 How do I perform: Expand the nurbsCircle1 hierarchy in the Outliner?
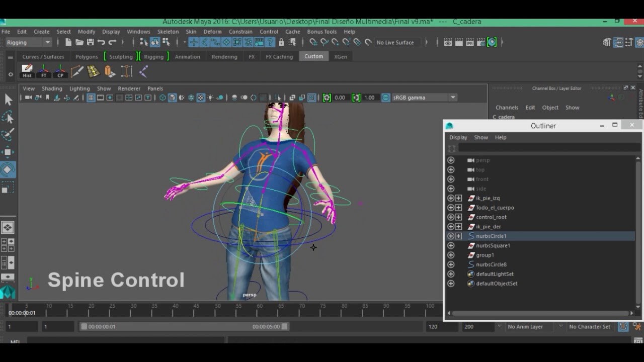point(458,236)
